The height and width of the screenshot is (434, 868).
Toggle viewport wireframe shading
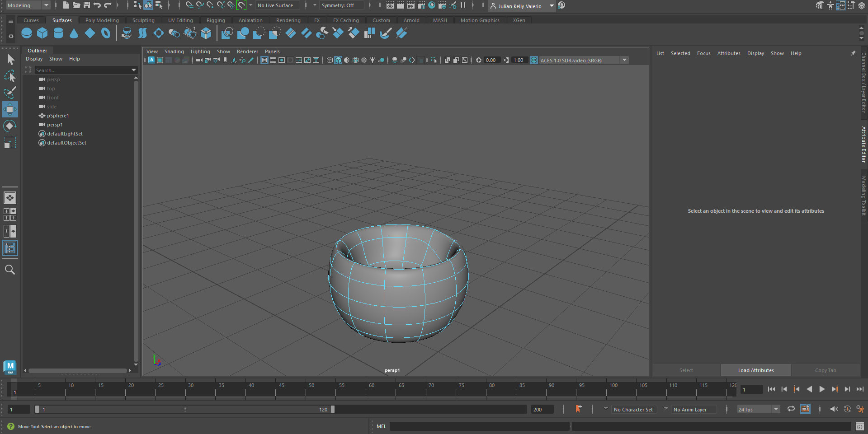[330, 60]
